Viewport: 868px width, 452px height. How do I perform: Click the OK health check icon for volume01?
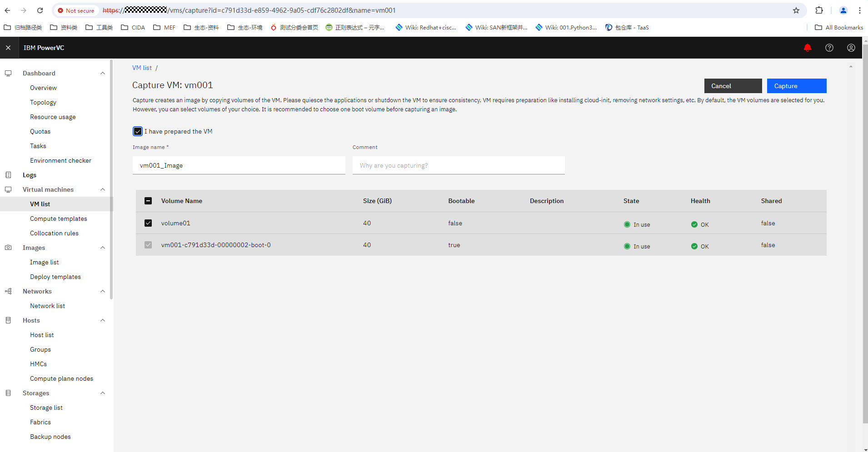[694, 224]
